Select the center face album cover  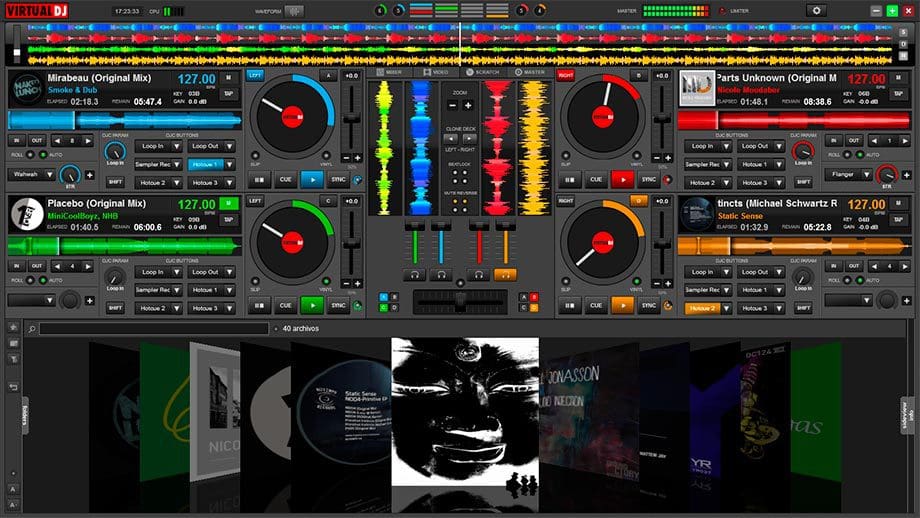point(465,411)
